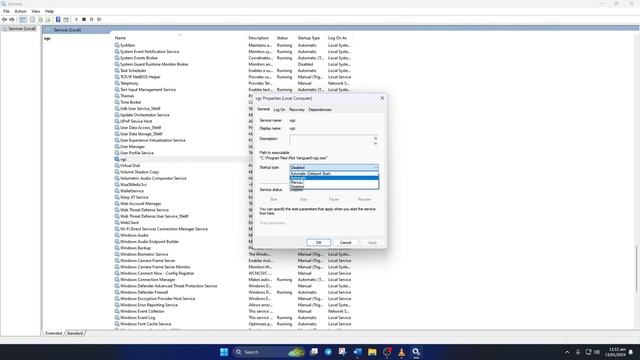Image resolution: width=640 pixels, height=360 pixels.
Task: Open the notification bell in system tray
Action: coord(631,352)
